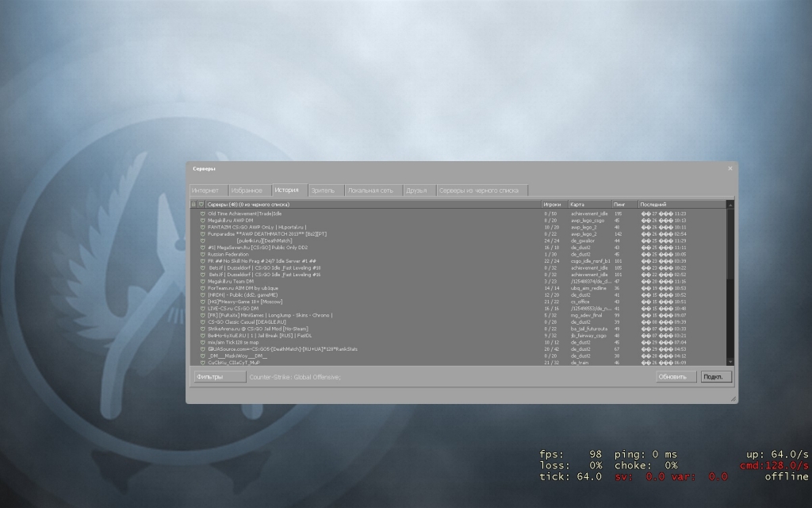The width and height of the screenshot is (812, 508).
Task: Click the VAC shield column header icon
Action: tap(201, 204)
